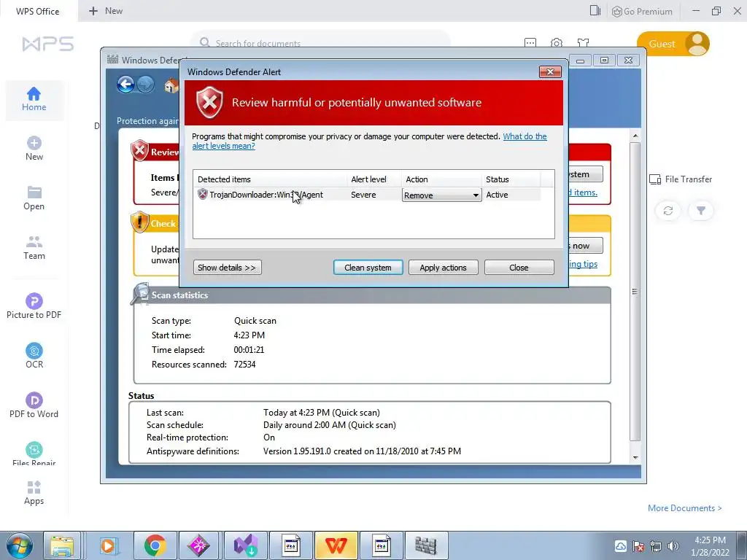Open the Apps grid in WPS sidebar

pyautogui.click(x=34, y=493)
